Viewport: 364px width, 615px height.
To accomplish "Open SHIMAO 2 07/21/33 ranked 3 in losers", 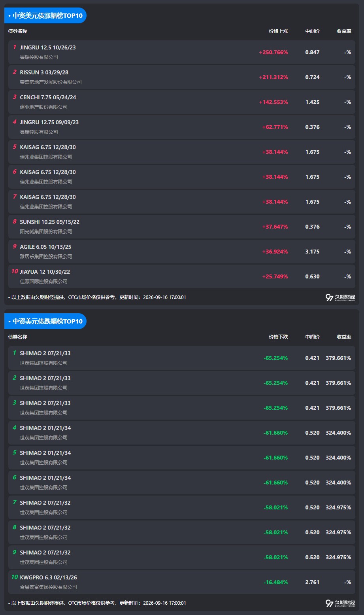I will click(45, 403).
